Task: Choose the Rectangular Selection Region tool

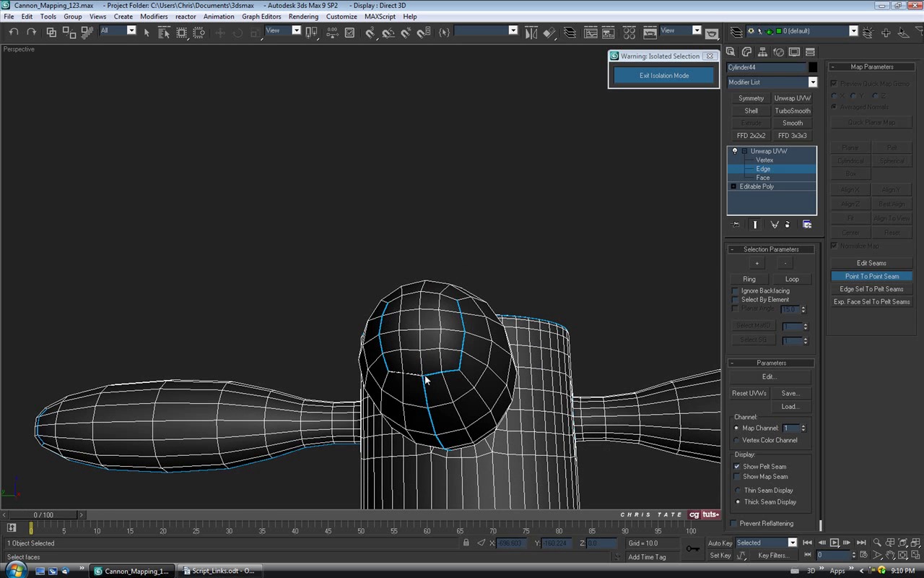Action: 181,33
